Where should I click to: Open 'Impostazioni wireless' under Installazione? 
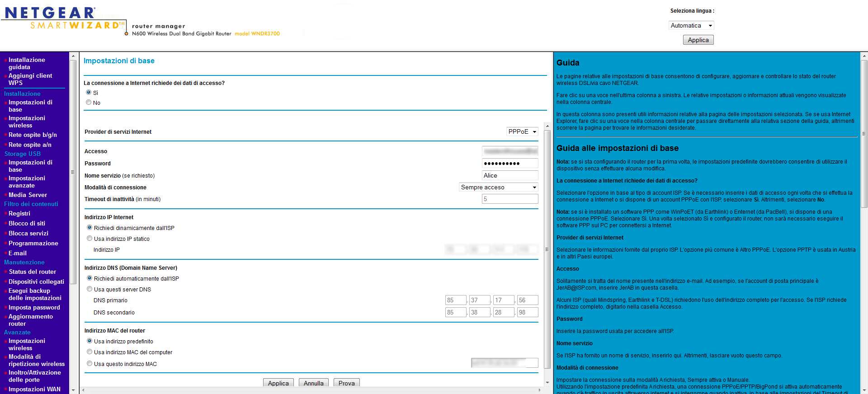click(x=27, y=122)
